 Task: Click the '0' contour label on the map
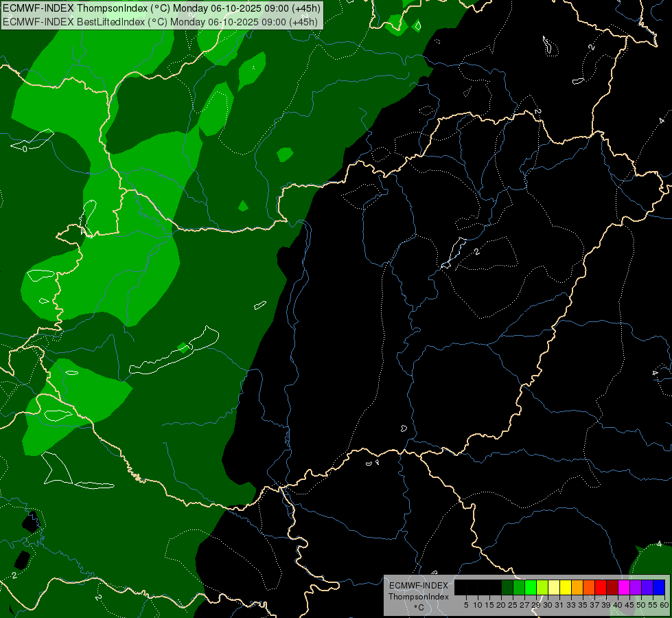point(25,149)
